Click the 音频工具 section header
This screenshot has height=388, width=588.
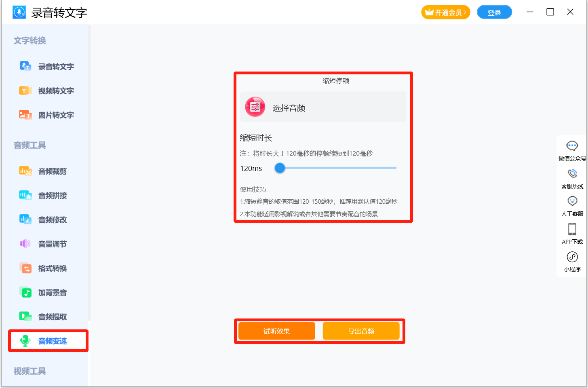(x=30, y=145)
